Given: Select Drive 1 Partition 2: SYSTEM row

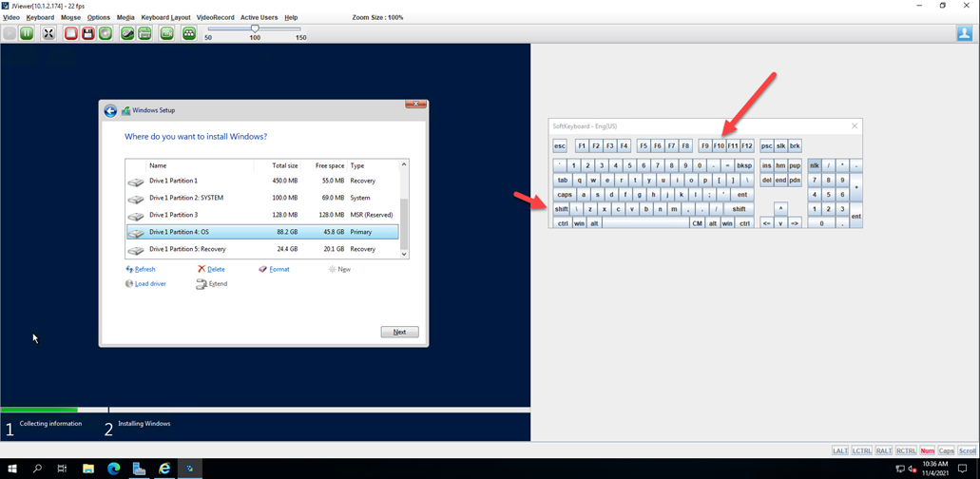Looking at the screenshot, I should pyautogui.click(x=262, y=198).
